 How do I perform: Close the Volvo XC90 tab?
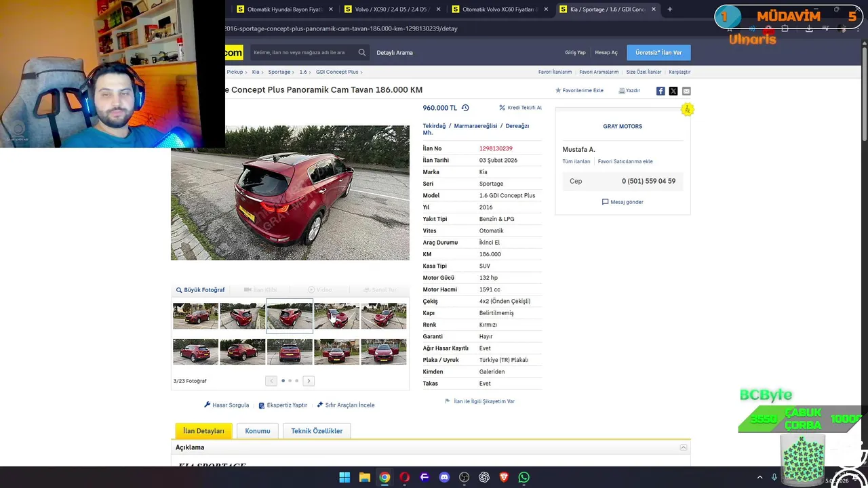point(439,9)
